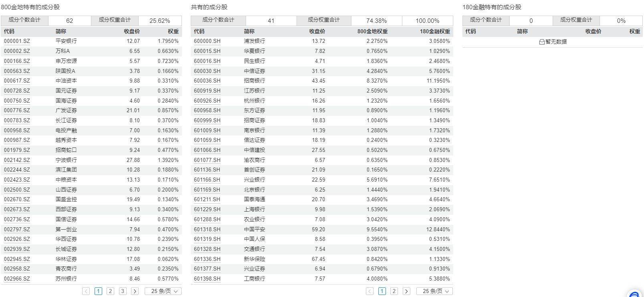The height and width of the screenshot is (297, 644).
Task: Select the 招商银行 name cell
Action: point(254,81)
